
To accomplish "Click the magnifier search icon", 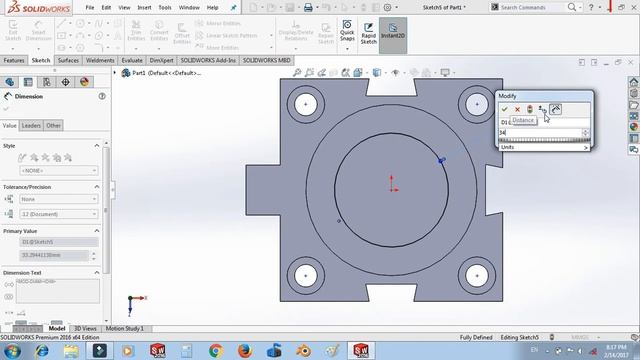I will [572, 7].
